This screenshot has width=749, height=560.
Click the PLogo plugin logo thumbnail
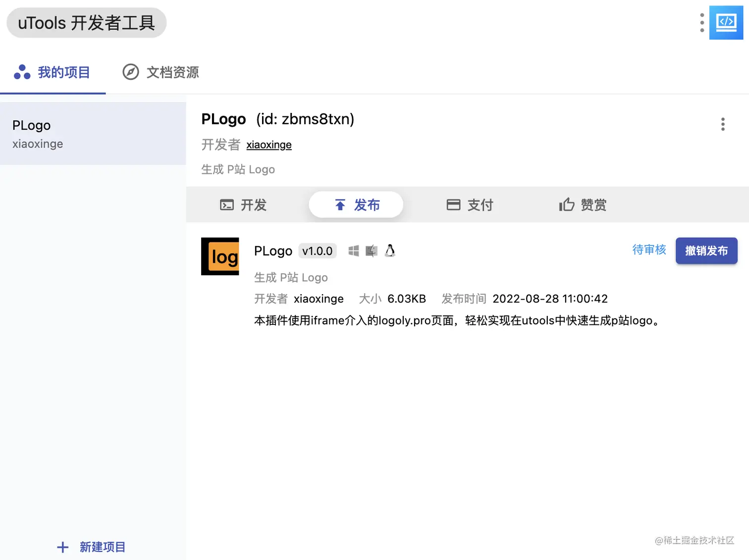[220, 256]
